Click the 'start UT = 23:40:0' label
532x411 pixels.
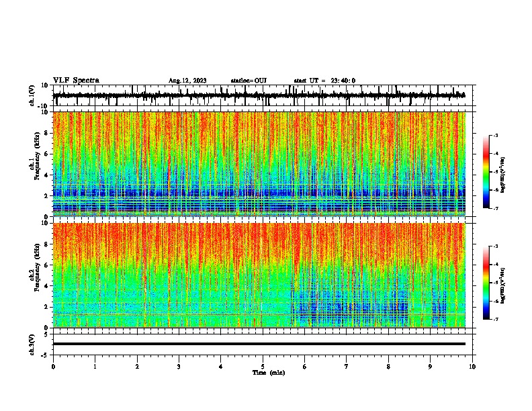point(324,81)
